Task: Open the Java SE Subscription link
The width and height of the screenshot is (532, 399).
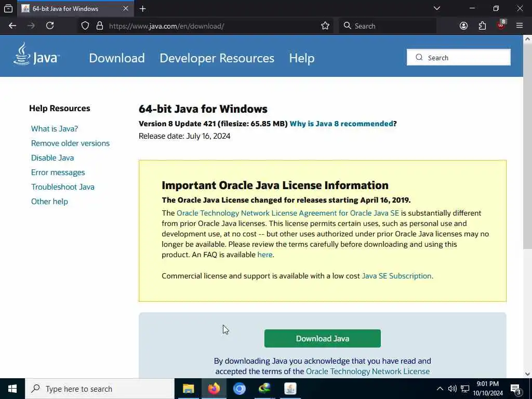Action: 396,276
